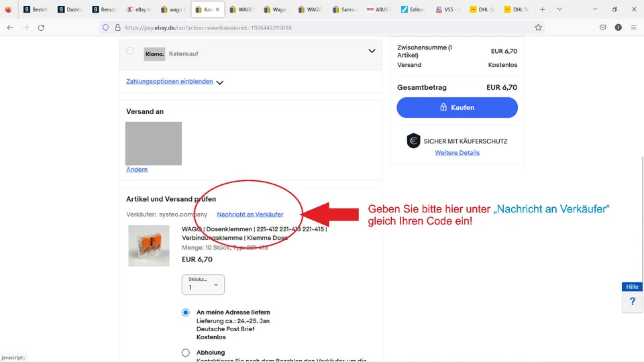Click the question mark help icon
This screenshot has width=644, height=362.
pyautogui.click(x=632, y=302)
